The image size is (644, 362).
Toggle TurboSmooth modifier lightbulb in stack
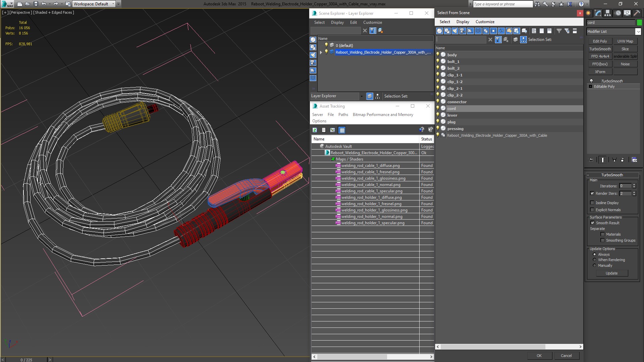[591, 81]
